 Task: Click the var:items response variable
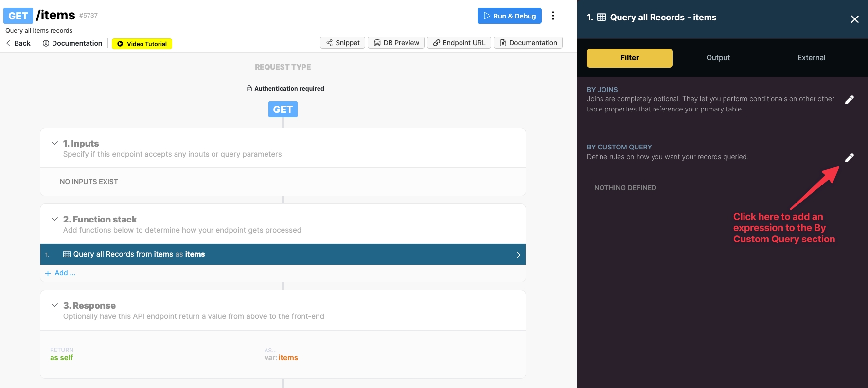click(x=281, y=358)
